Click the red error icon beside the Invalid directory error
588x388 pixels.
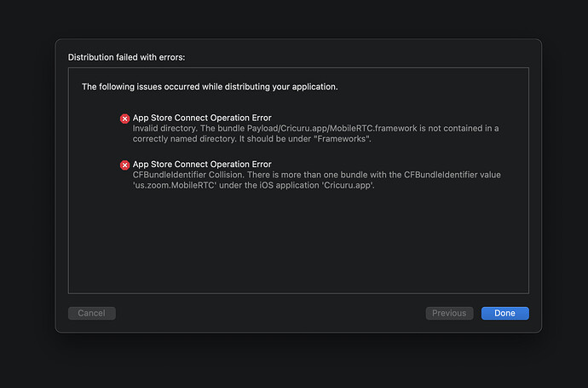coord(124,119)
